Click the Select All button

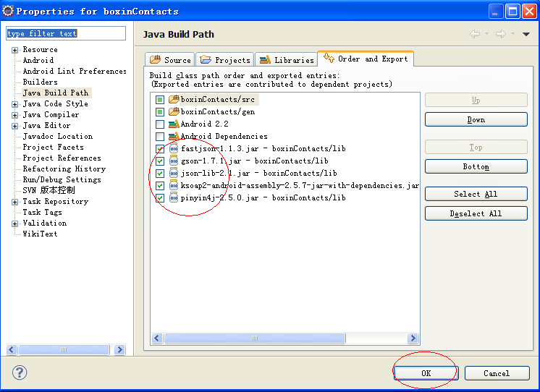point(476,194)
